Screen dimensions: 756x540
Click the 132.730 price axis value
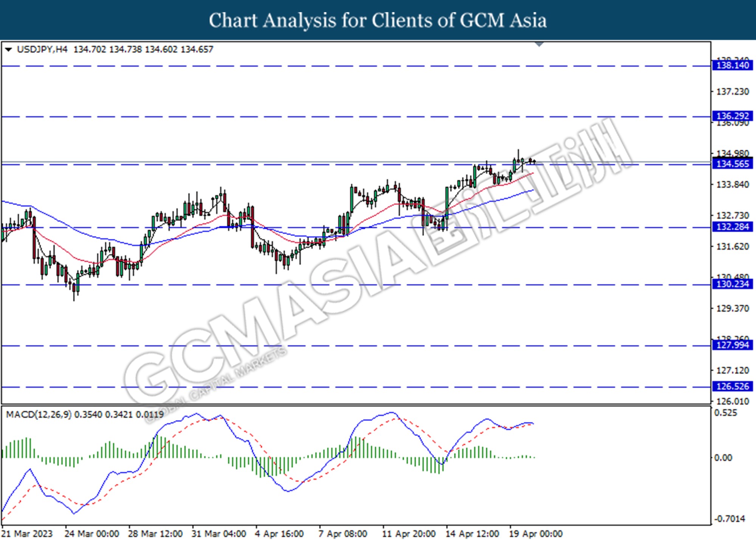733,216
